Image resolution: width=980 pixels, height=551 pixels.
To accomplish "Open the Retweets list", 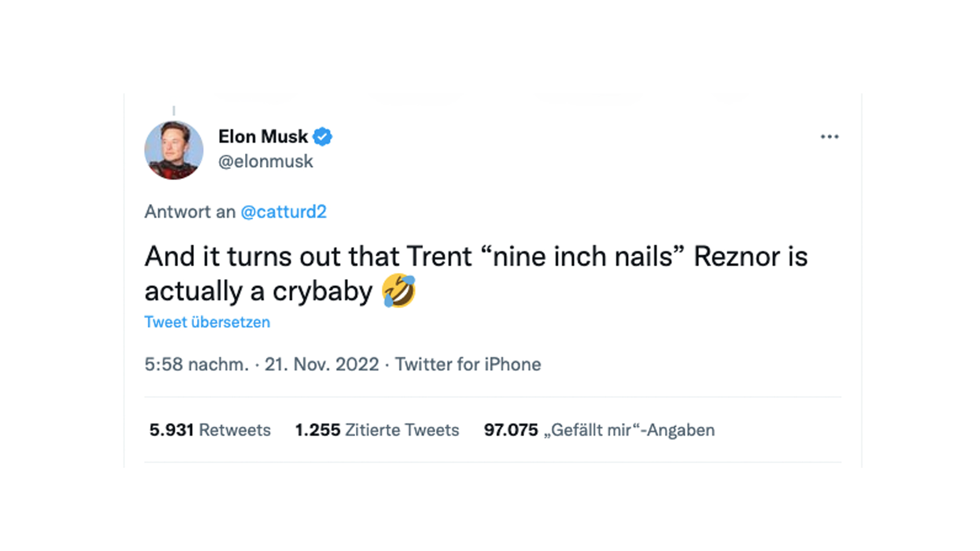I will click(x=234, y=430).
